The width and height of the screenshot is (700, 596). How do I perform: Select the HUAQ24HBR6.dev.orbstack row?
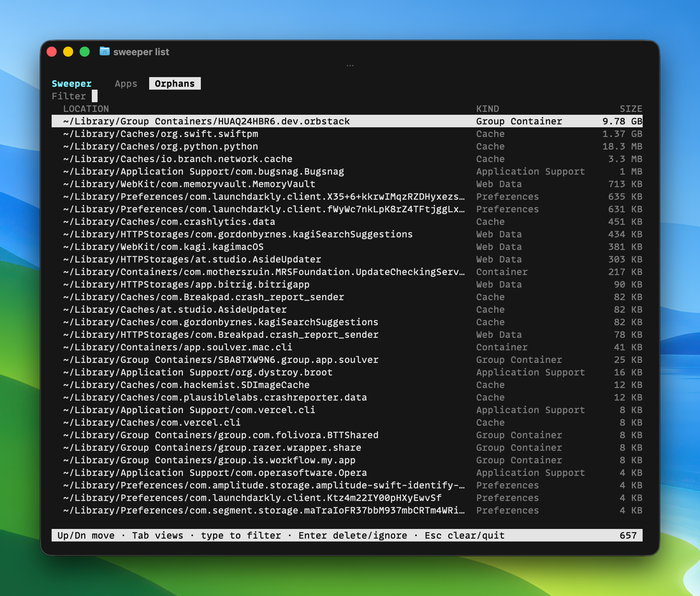347,121
